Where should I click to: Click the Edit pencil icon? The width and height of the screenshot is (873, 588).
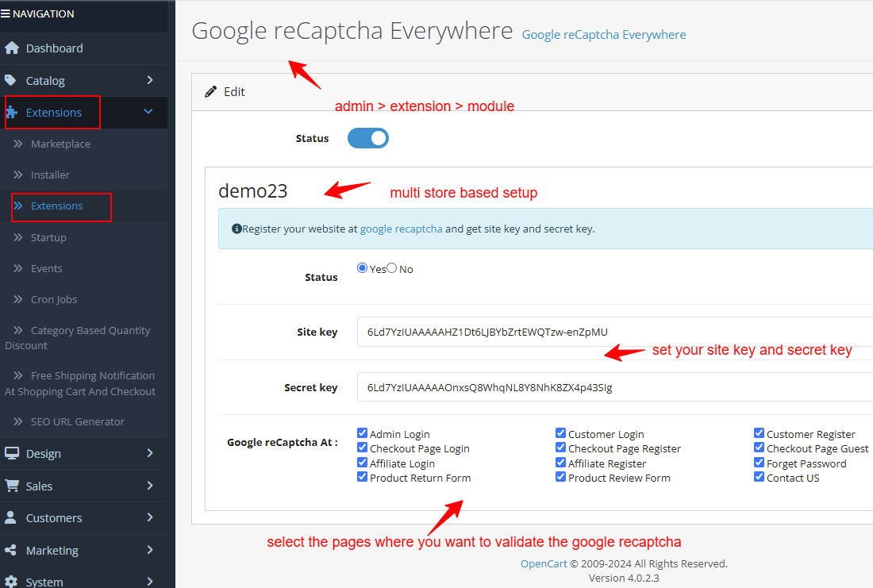click(x=210, y=92)
